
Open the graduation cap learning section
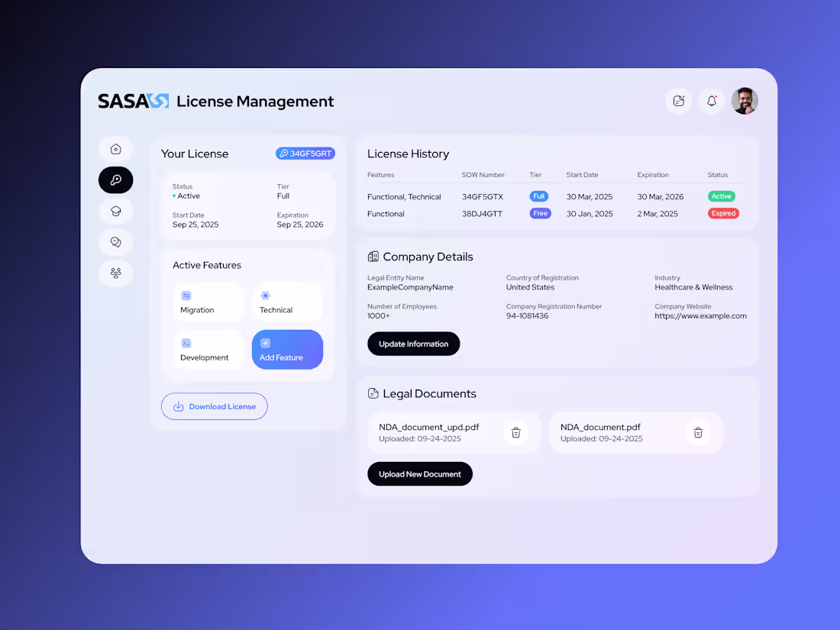(x=116, y=211)
